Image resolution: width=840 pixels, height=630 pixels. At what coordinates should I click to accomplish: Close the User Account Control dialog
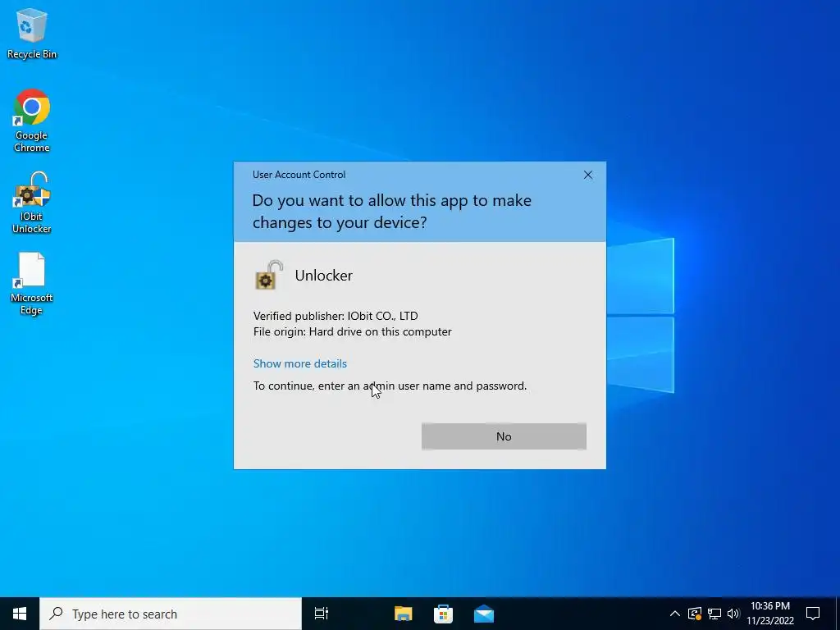[587, 175]
